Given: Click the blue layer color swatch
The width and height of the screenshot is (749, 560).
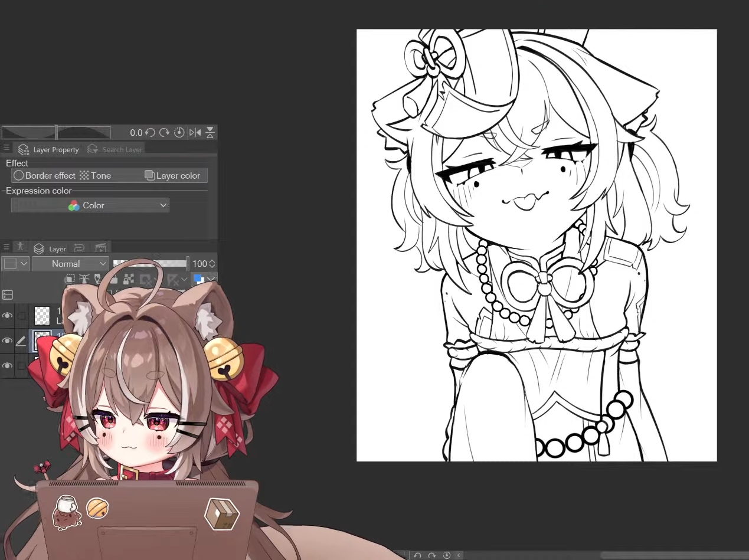Looking at the screenshot, I should click(x=198, y=279).
